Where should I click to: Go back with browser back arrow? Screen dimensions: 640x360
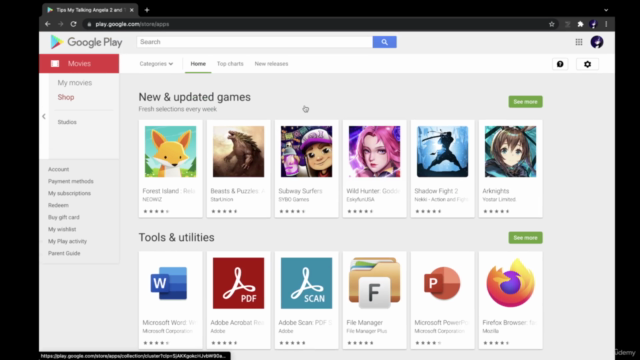click(x=48, y=24)
